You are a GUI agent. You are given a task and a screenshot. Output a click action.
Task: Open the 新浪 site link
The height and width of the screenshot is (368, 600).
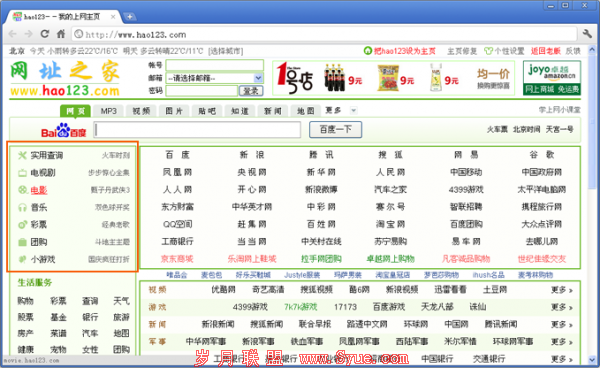(x=252, y=155)
